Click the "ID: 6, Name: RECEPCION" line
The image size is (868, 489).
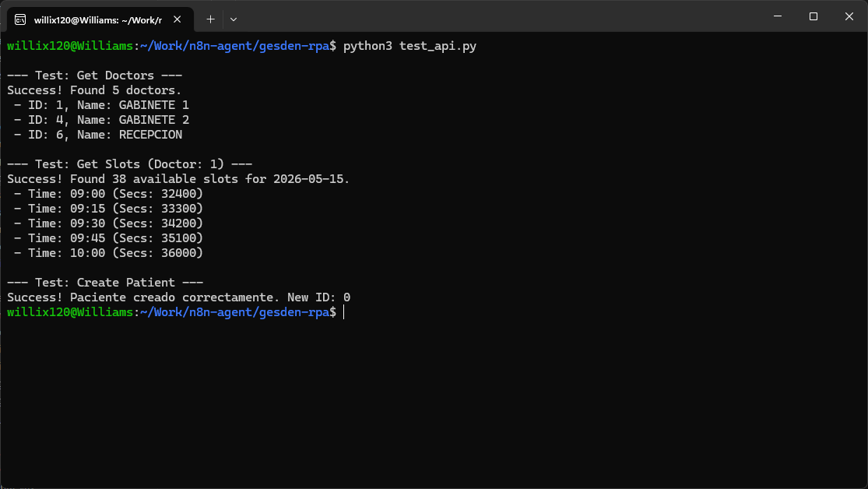[98, 135]
